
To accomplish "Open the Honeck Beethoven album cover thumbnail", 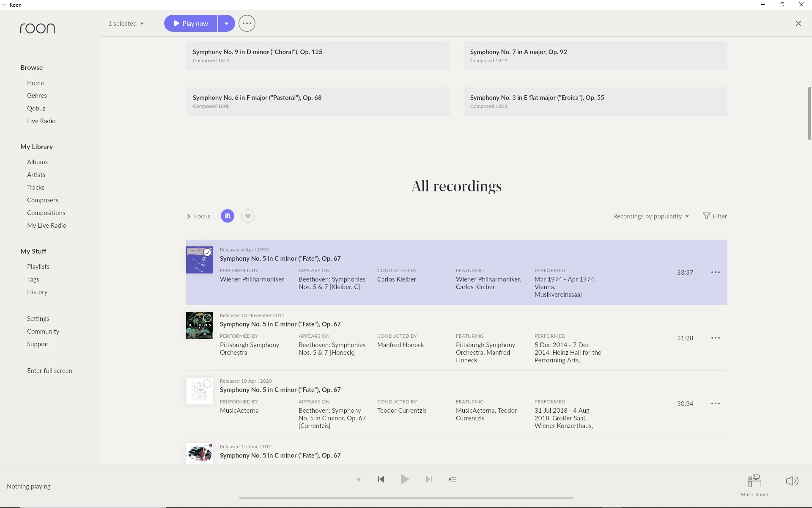I will click(x=200, y=326).
